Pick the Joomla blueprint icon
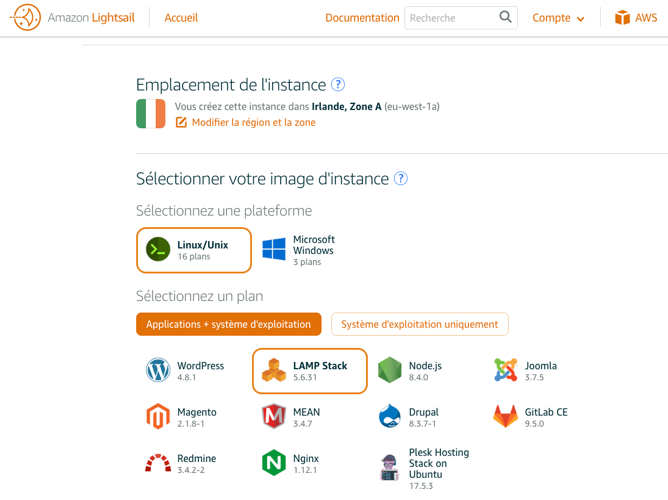 point(506,370)
